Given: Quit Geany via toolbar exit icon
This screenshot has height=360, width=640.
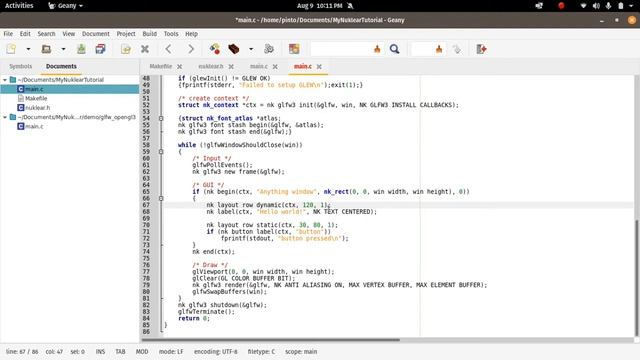Looking at the screenshot, I should (481, 49).
